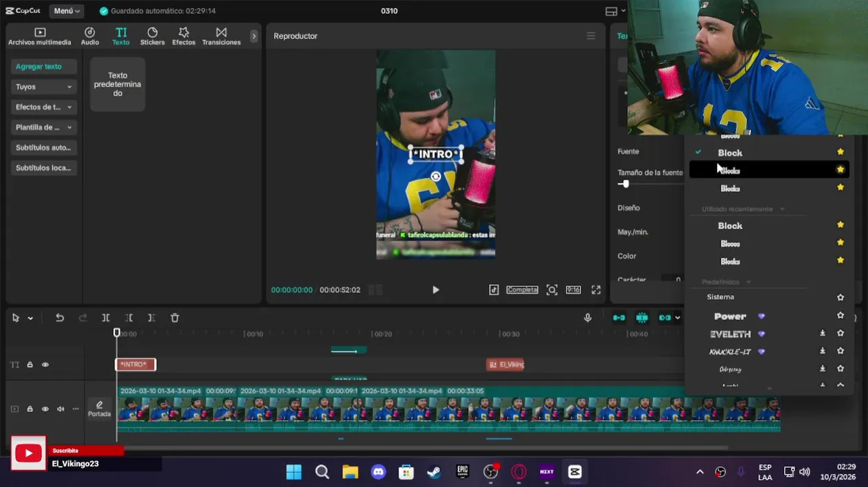Click the layout icon in the title bar
Viewport: 868px width, 487px height.
click(612, 11)
